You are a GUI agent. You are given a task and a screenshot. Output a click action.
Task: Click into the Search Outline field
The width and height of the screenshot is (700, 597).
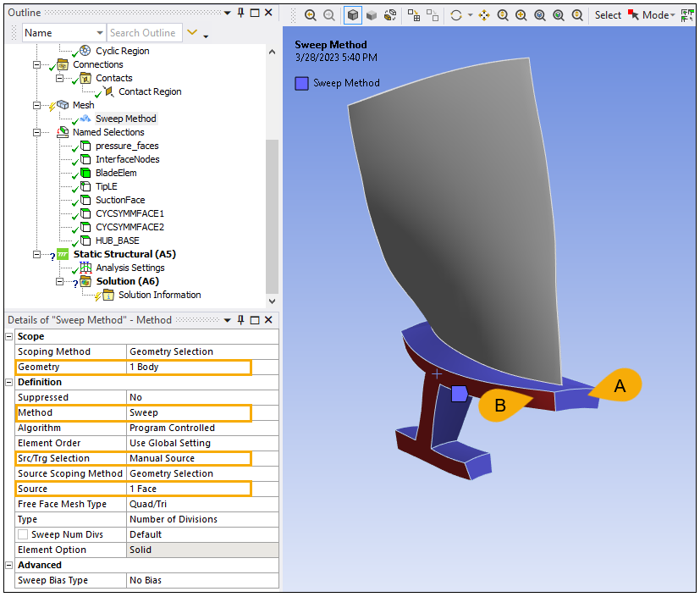142,33
